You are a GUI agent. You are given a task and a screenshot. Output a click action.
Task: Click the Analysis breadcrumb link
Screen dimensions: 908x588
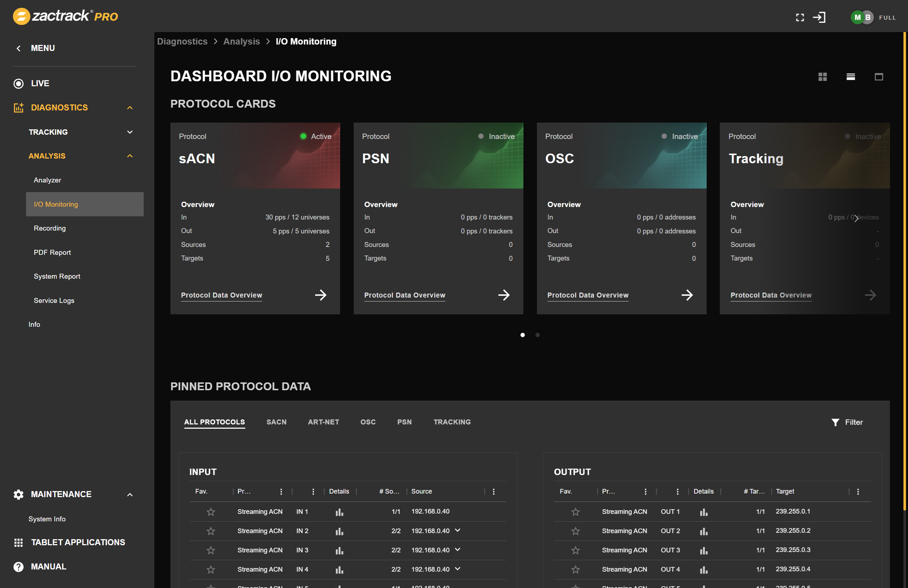[x=241, y=41]
